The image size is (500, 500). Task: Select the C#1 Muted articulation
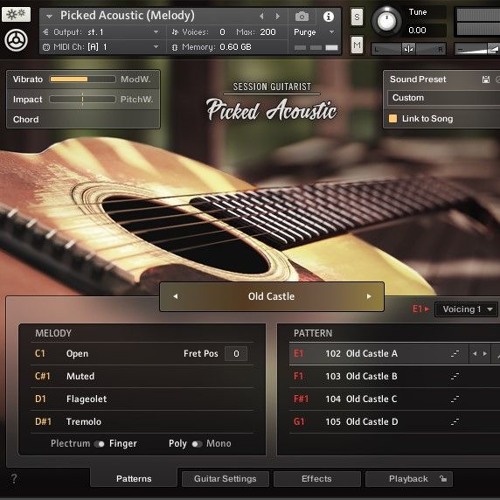(x=142, y=376)
